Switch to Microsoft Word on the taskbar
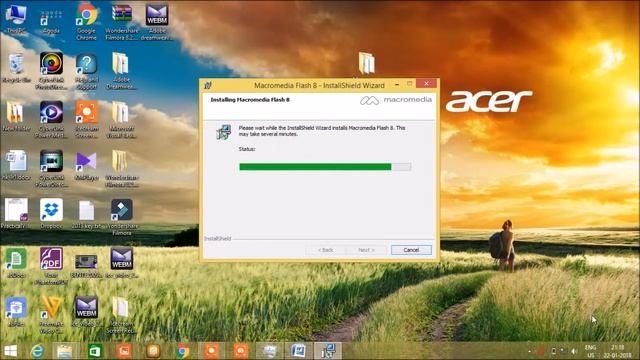Screen dimensions: 640x360 click(x=298, y=351)
